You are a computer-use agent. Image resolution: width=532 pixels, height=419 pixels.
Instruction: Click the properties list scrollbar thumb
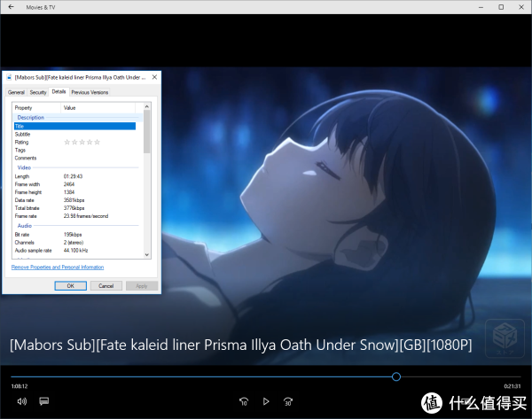coord(147,131)
